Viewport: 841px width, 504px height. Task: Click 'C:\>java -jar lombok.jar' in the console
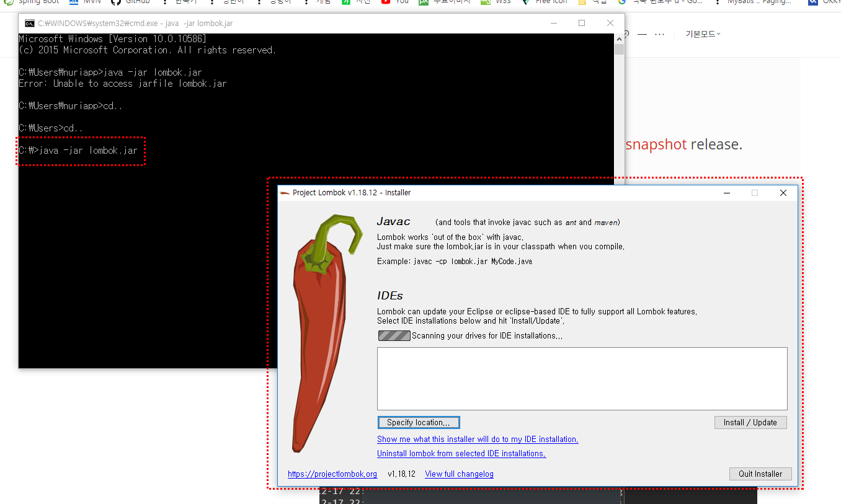(78, 151)
